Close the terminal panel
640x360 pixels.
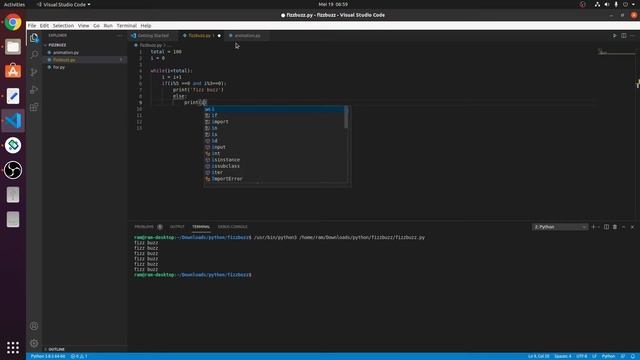(632, 227)
